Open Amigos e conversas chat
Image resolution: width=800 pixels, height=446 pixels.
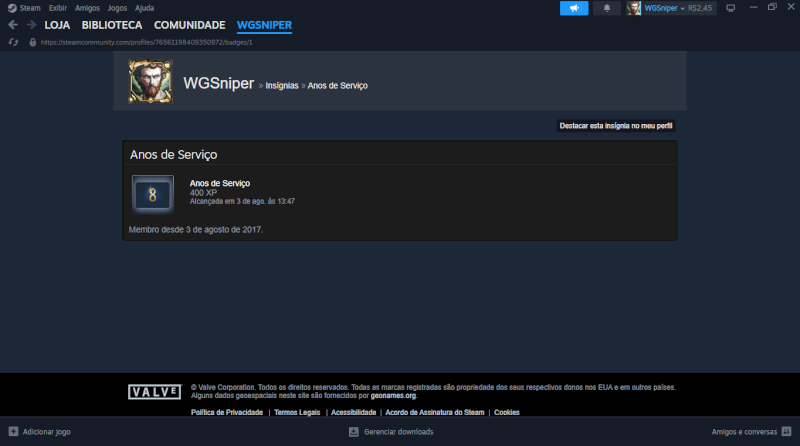[x=744, y=432]
